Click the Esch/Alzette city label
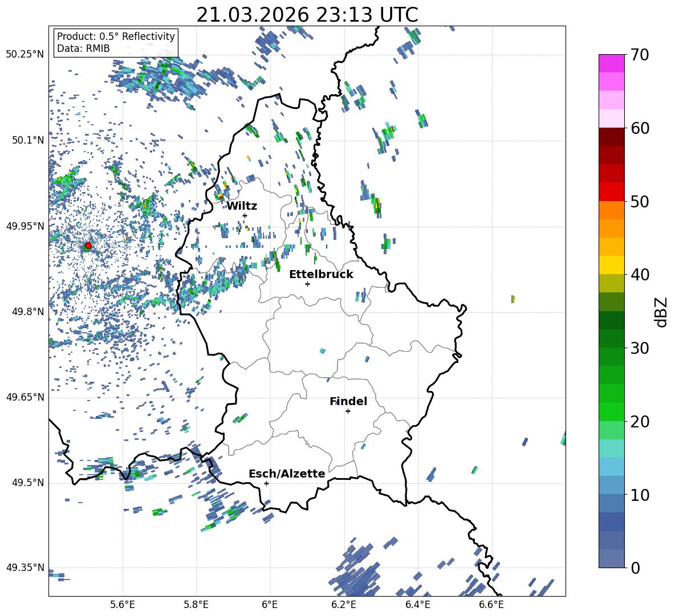675x616 pixels. (x=287, y=474)
